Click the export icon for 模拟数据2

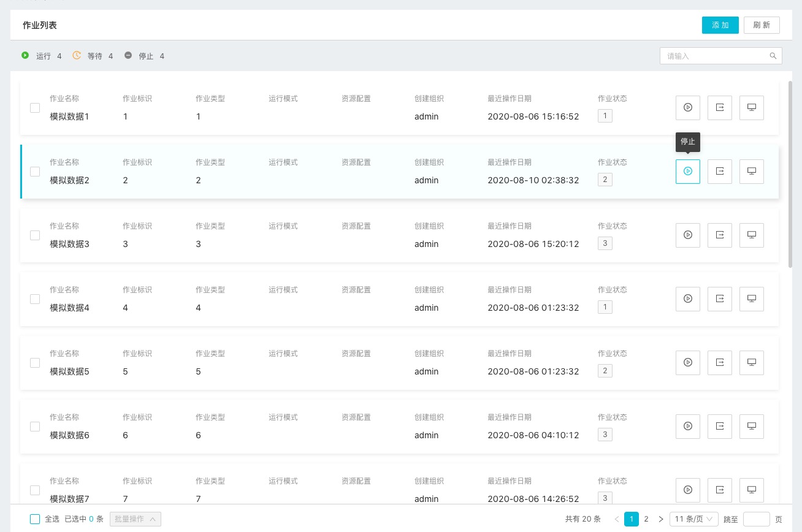click(720, 171)
